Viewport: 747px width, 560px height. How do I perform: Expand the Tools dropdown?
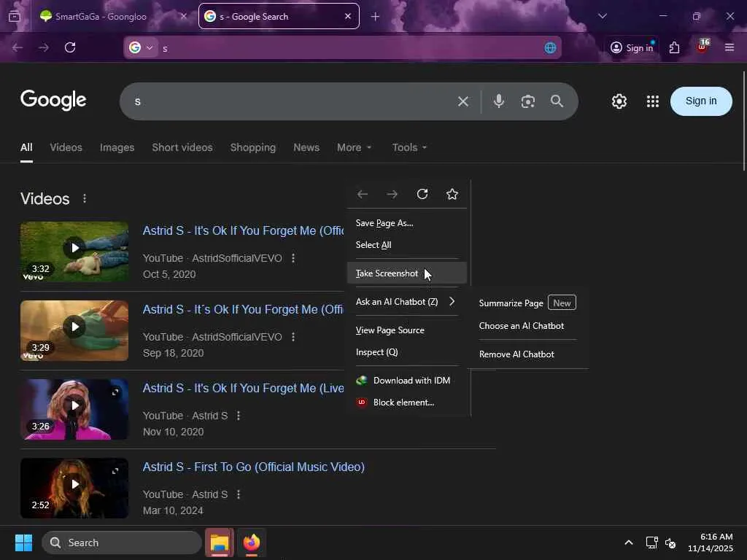(x=410, y=147)
